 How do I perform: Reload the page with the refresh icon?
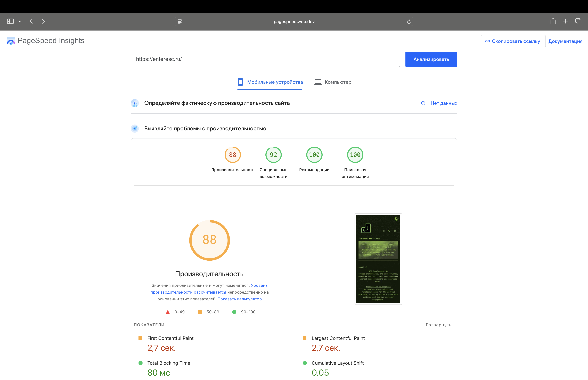(x=409, y=22)
